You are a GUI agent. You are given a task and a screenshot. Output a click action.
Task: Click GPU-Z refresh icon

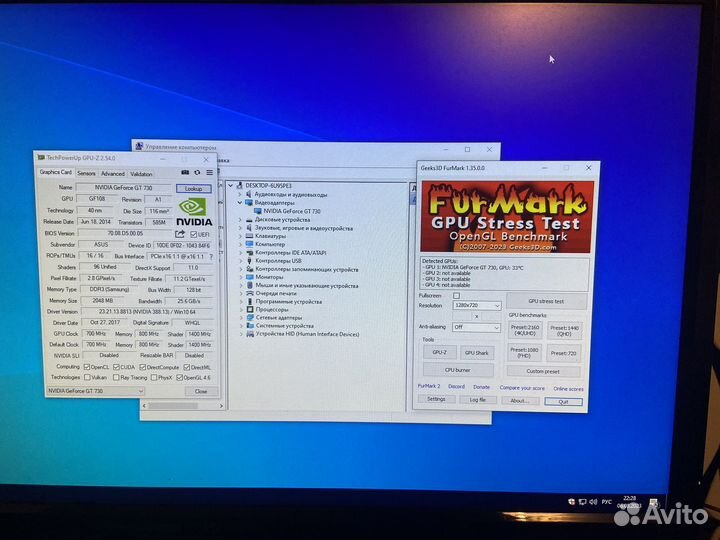pos(197,173)
